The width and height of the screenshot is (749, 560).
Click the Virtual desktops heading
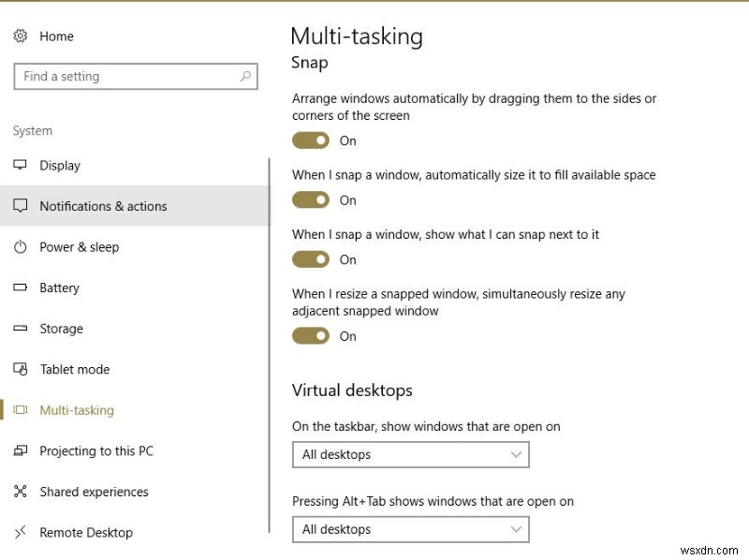click(x=352, y=391)
